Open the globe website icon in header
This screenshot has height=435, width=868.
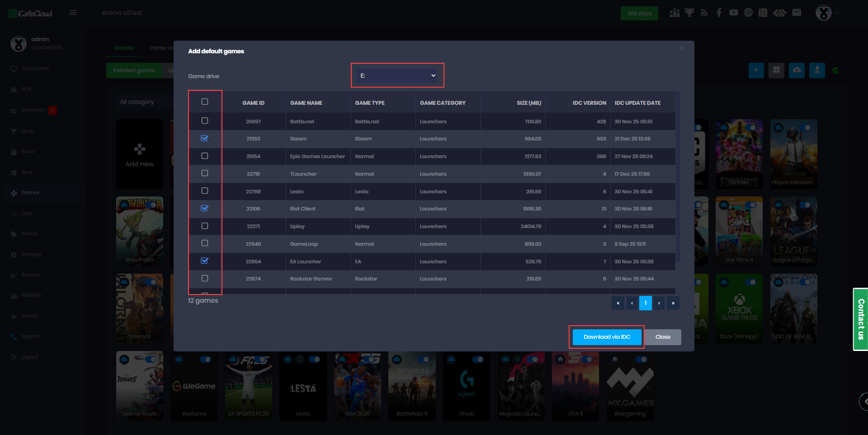pos(749,13)
